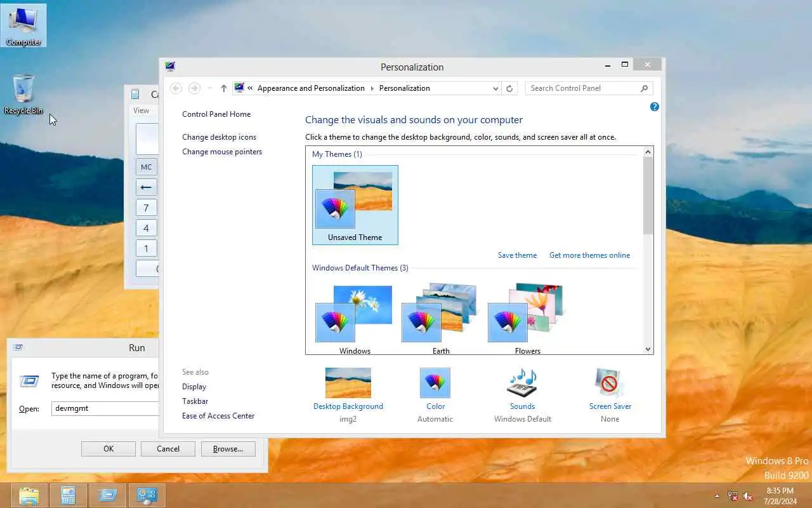Switch to Run dialog on the taskbar
This screenshot has width=812, height=508.
click(107, 495)
